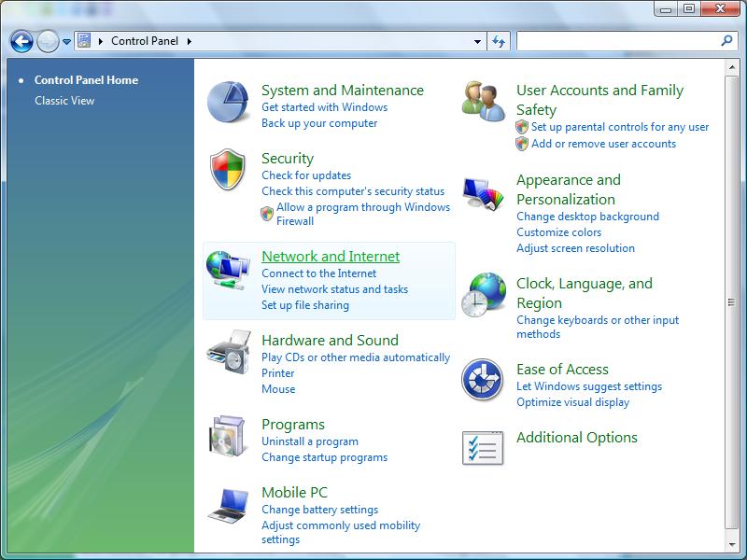Viewport: 747px width, 560px height.
Task: Open the Clock, Language, and Region globe icon
Action: pyautogui.click(x=484, y=294)
